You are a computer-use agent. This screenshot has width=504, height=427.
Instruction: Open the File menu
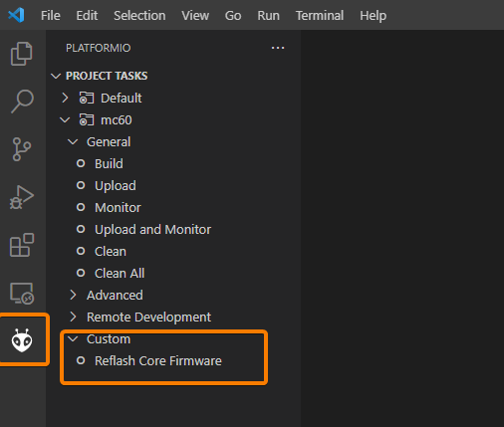51,16
